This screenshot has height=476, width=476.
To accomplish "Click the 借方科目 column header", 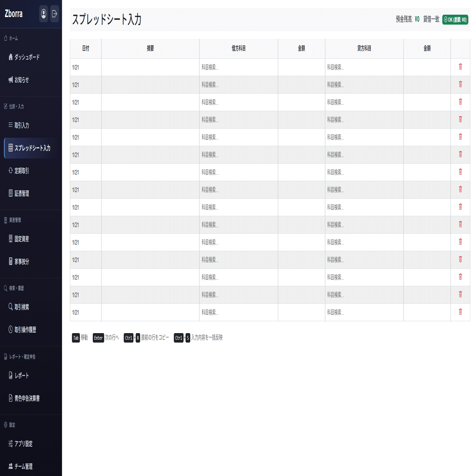I will (238, 48).
